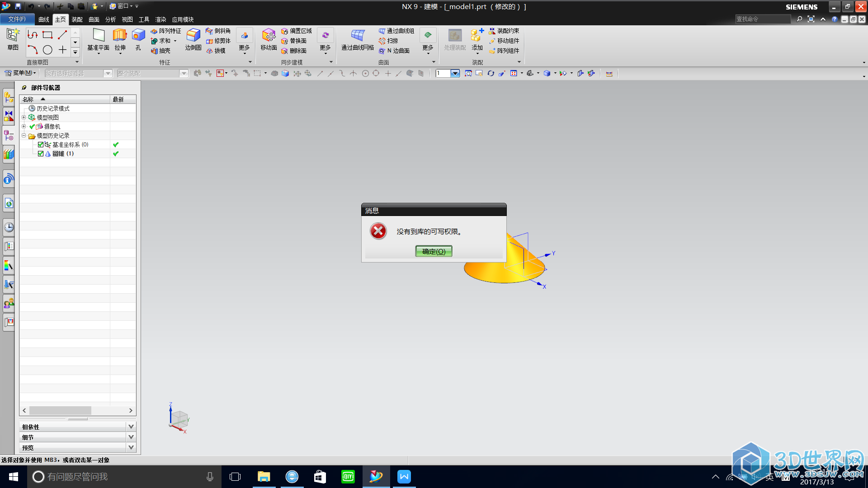The image size is (868, 488).
Task: Click the 边倒圆 edge blend icon
Action: pyautogui.click(x=193, y=40)
